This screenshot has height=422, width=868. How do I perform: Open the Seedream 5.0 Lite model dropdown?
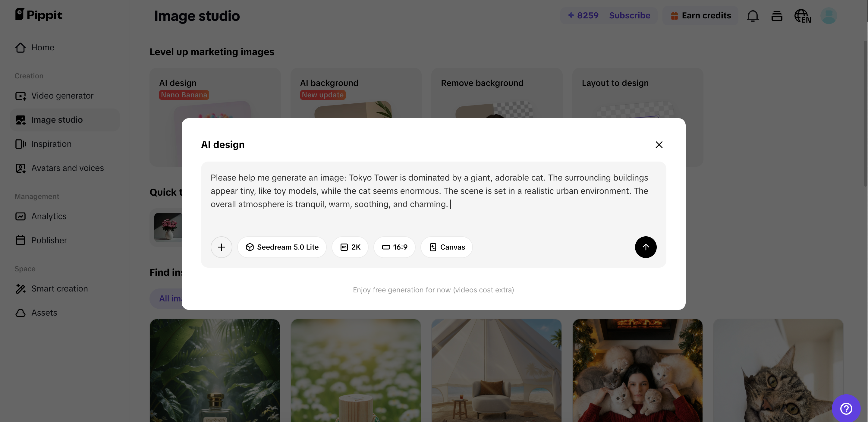pyautogui.click(x=282, y=247)
